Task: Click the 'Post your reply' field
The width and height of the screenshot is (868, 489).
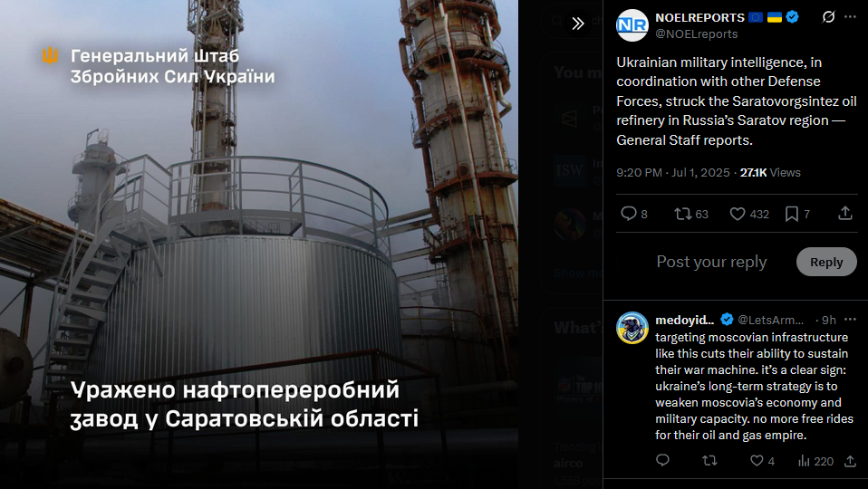Action: click(x=712, y=262)
